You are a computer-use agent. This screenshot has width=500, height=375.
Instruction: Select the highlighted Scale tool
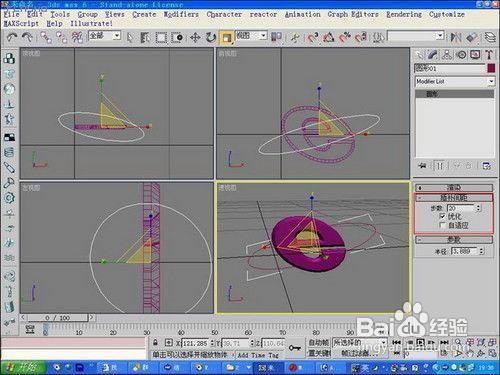227,38
